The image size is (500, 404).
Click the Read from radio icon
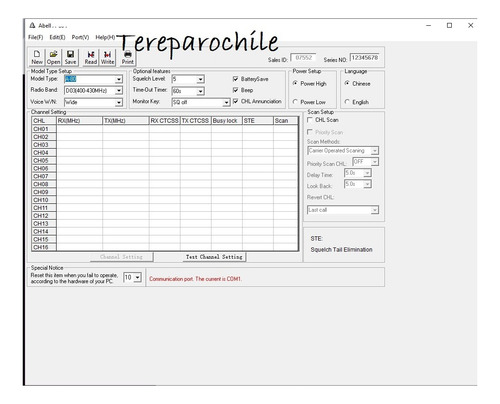pos(91,57)
